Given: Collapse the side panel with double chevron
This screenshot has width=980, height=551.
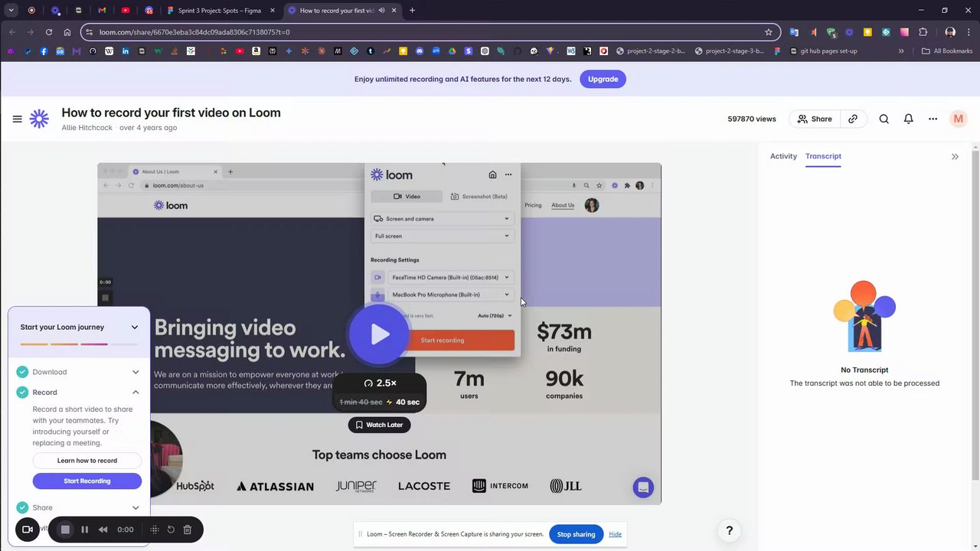Looking at the screenshot, I should click(955, 156).
